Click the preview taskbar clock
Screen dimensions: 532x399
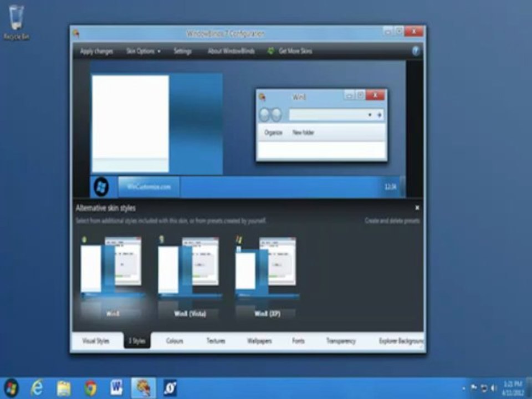coord(390,187)
